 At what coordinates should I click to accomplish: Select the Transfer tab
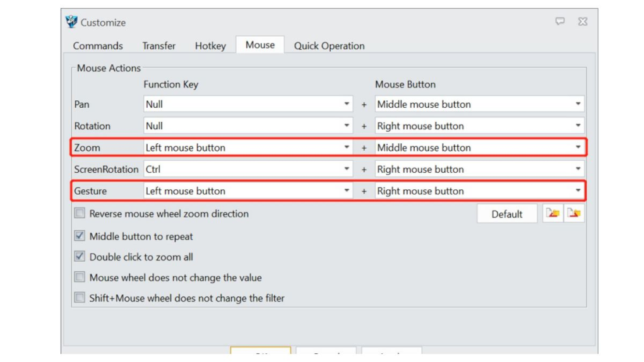pos(159,45)
